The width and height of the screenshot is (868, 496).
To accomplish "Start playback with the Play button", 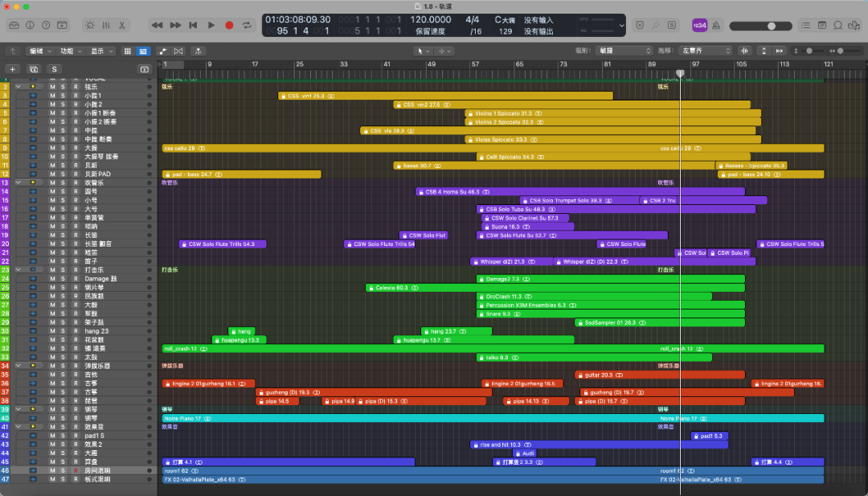I will [211, 25].
